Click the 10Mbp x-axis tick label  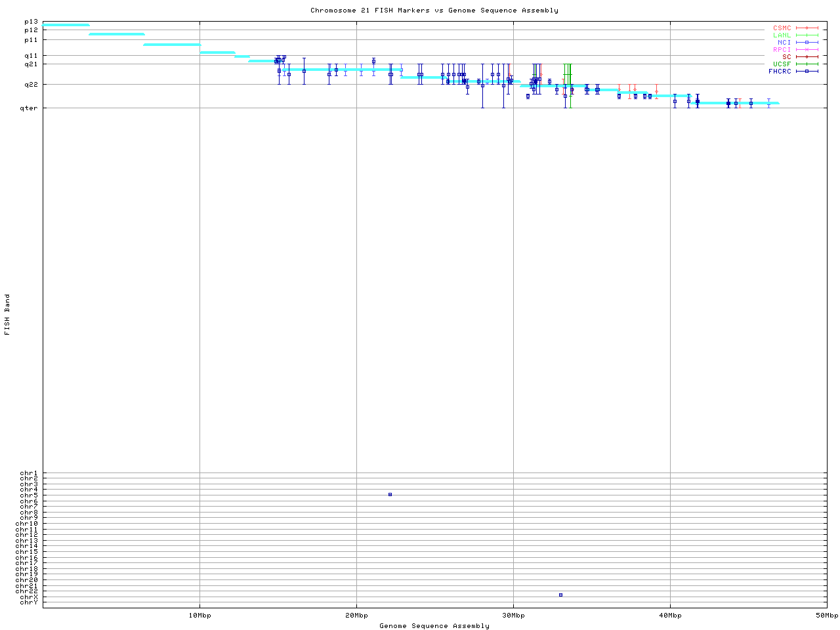coord(199,616)
